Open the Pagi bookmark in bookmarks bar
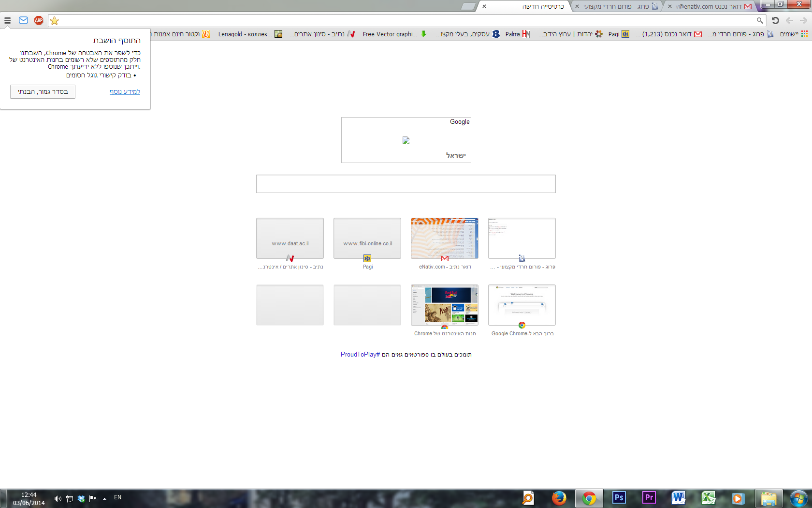Viewport: 812px width, 508px height. [x=619, y=34]
